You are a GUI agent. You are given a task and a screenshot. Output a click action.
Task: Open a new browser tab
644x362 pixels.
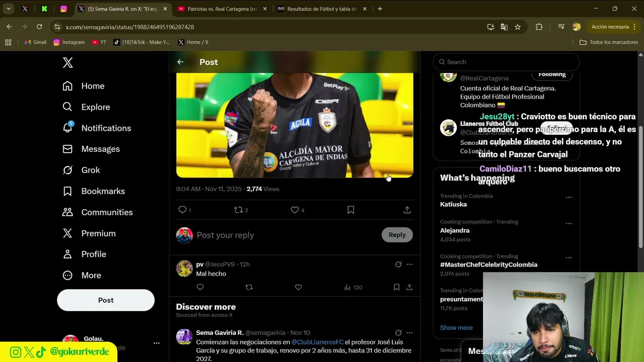[380, 9]
